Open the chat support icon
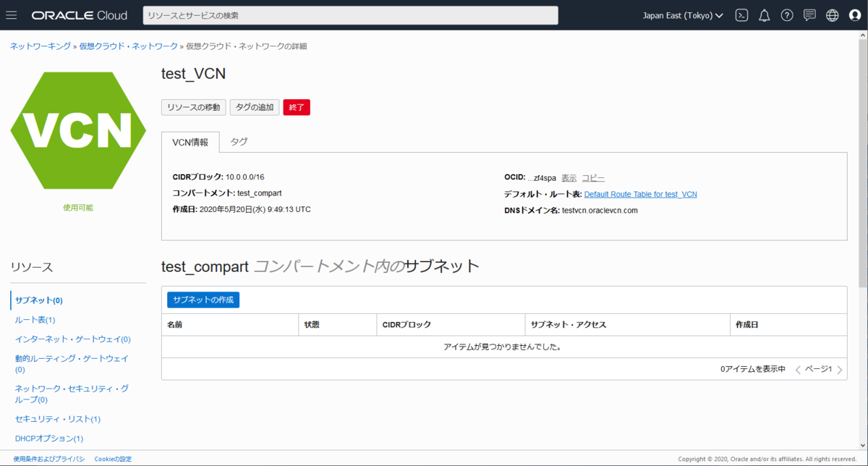This screenshot has width=868, height=466. click(809, 15)
